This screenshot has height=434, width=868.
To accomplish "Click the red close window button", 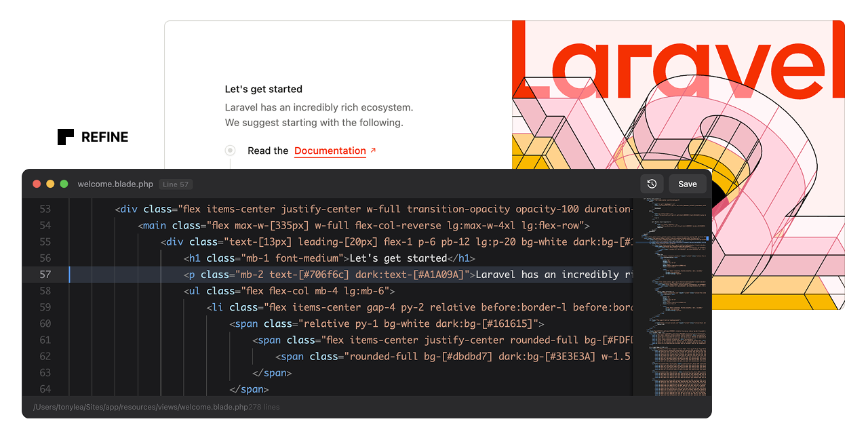I will pyautogui.click(x=37, y=184).
